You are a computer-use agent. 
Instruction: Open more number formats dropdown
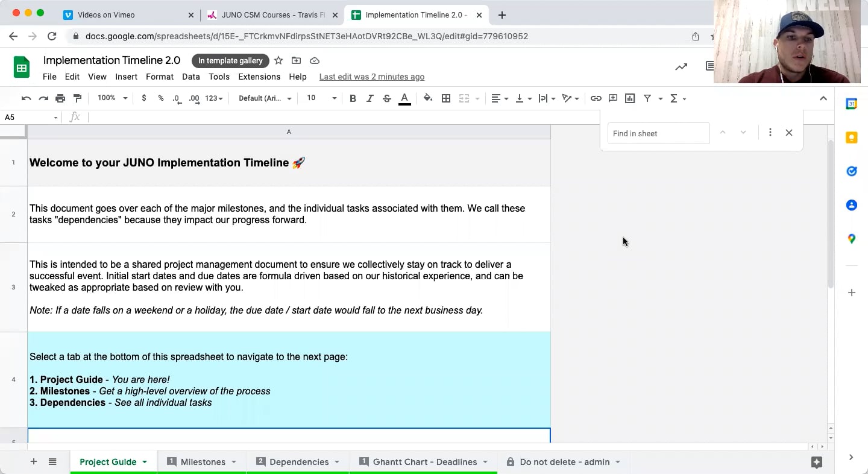pyautogui.click(x=214, y=98)
